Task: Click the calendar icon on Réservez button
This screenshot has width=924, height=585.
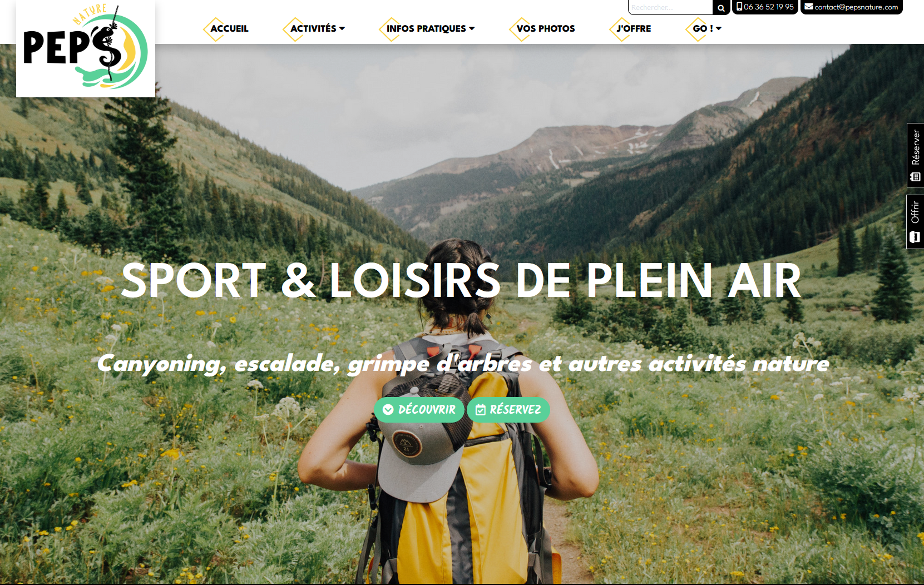Action: 481,410
